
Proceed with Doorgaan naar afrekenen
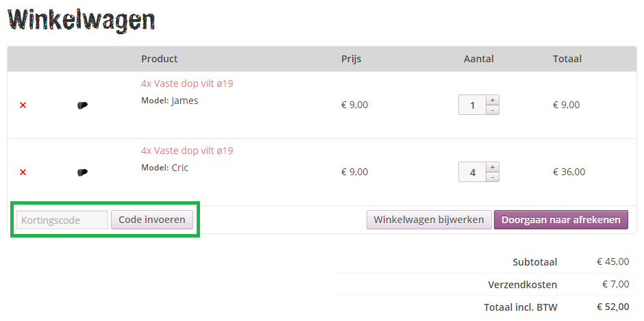(560, 220)
